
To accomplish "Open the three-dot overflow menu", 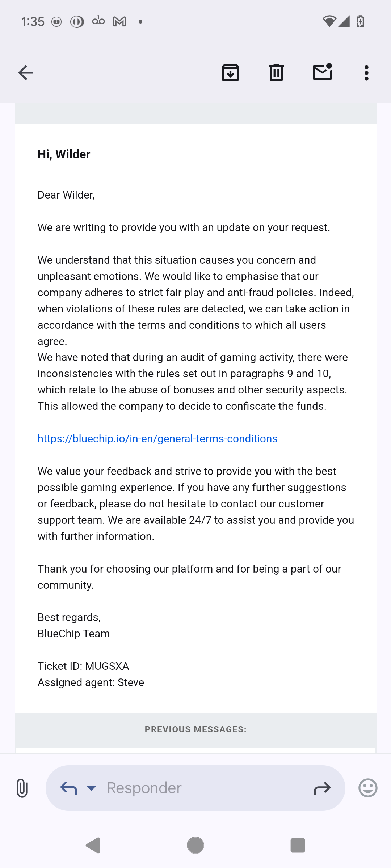I will click(x=366, y=73).
